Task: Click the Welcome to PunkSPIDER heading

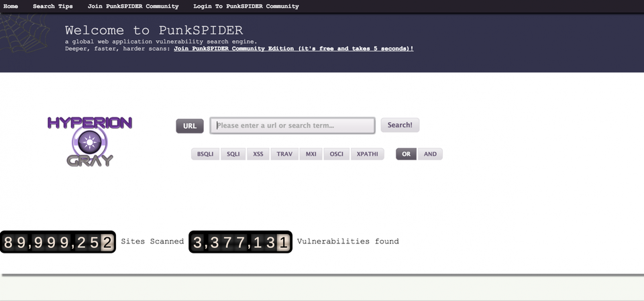Action: [154, 30]
